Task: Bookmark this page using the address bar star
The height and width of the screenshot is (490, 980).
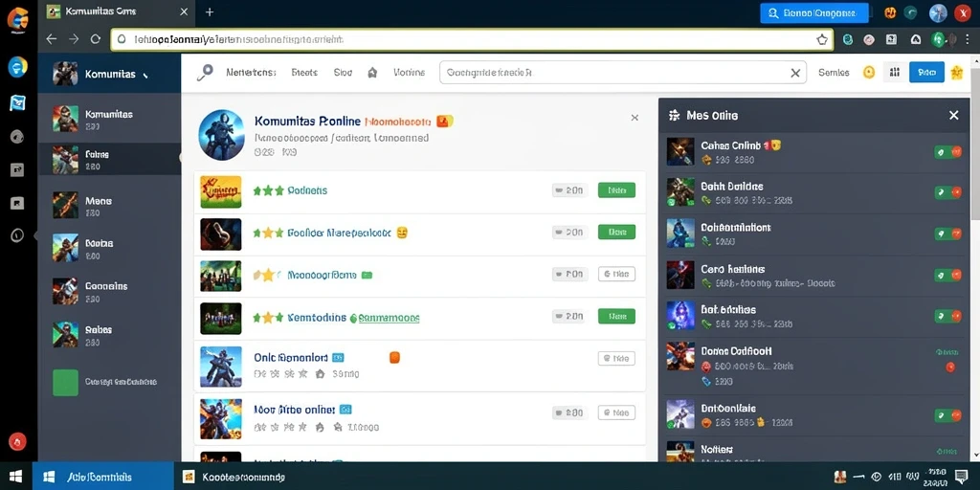Action: coord(822,39)
